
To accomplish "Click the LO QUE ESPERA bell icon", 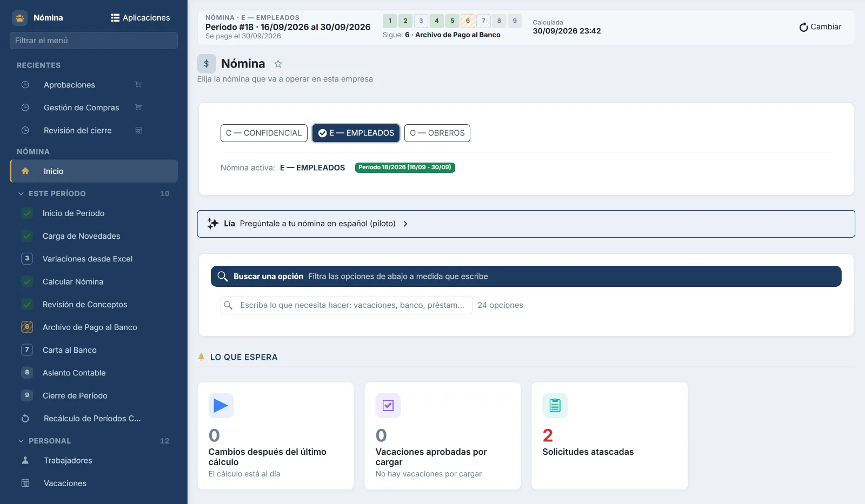I will pyautogui.click(x=201, y=357).
